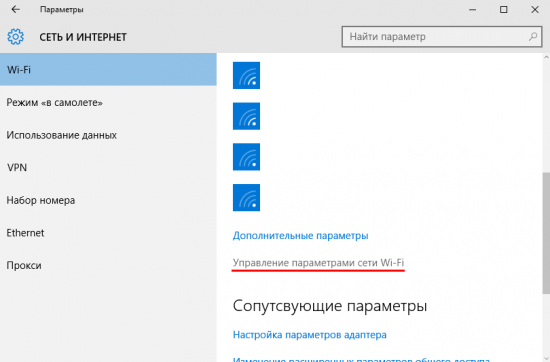Open Настройка параметров адаптера link
The width and height of the screenshot is (550, 362).
pyautogui.click(x=309, y=335)
